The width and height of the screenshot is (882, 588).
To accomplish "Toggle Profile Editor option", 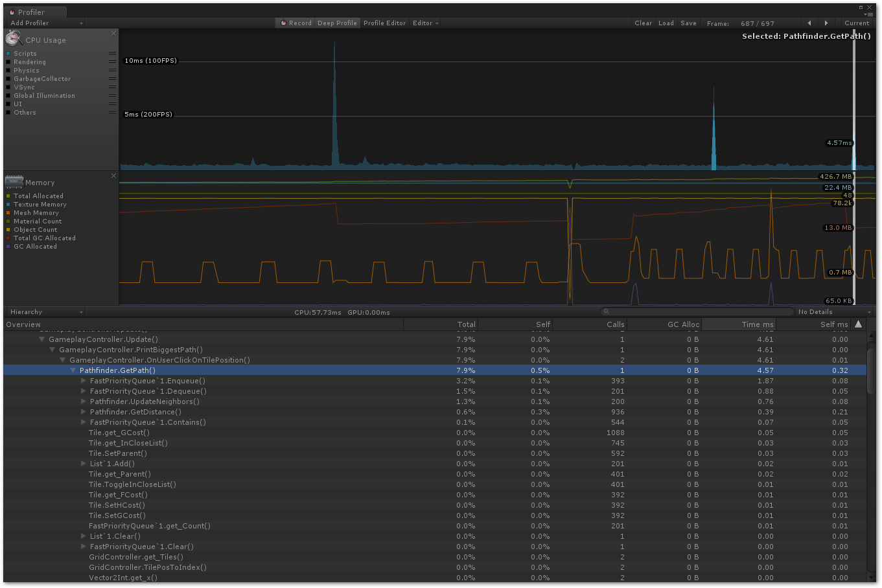I will point(384,23).
